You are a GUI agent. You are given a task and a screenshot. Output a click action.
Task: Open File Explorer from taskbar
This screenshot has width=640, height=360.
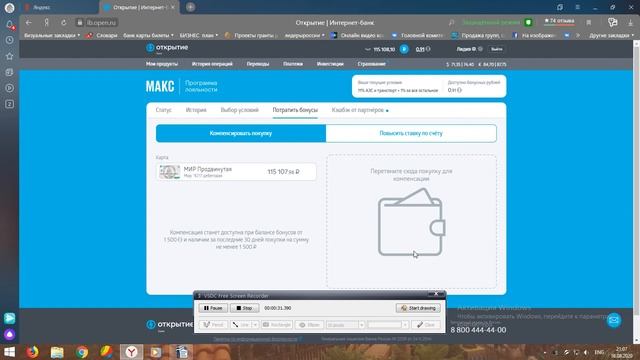click(x=57, y=352)
